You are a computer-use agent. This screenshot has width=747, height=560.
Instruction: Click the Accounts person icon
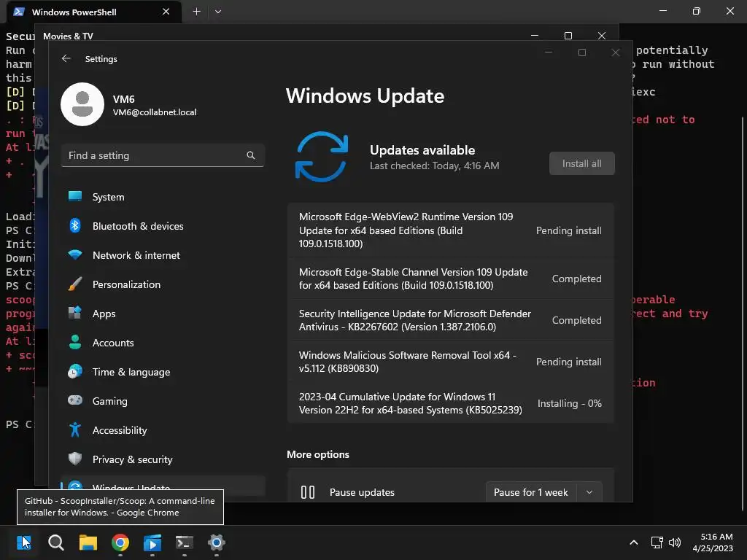pos(75,342)
